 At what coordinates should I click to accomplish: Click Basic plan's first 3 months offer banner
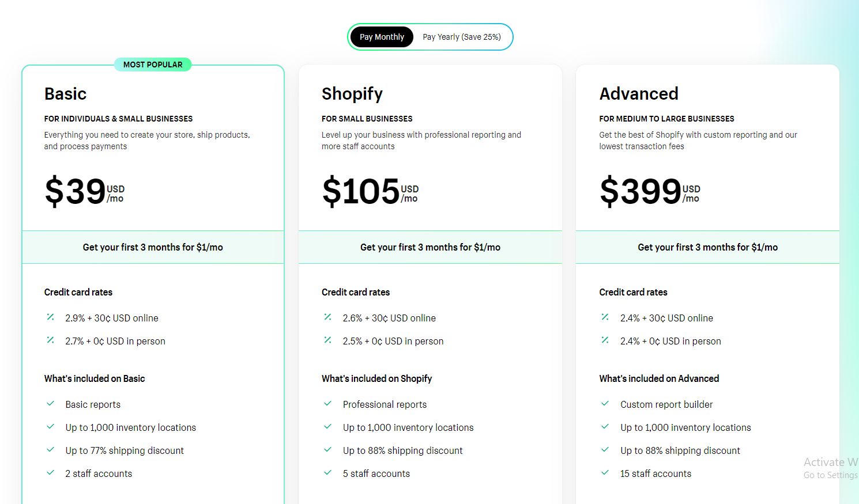pyautogui.click(x=153, y=247)
